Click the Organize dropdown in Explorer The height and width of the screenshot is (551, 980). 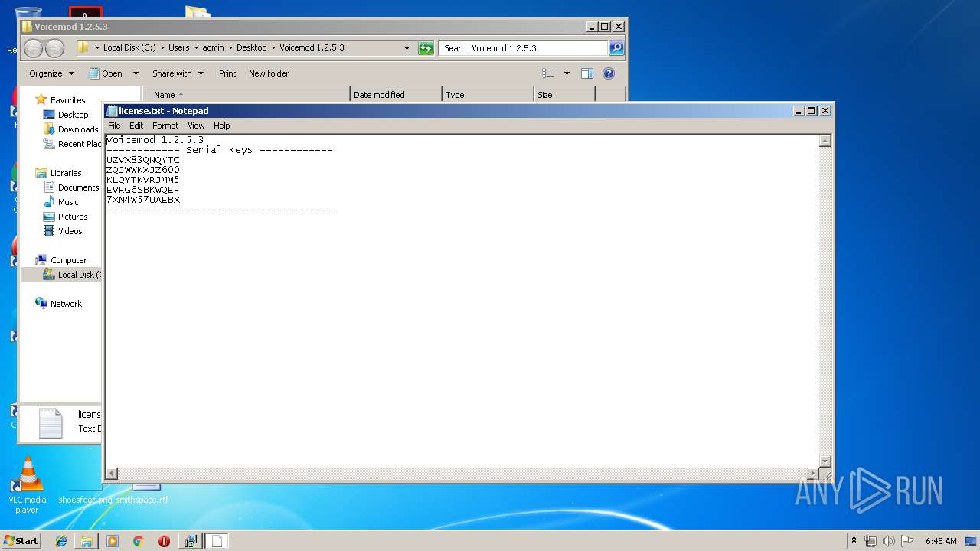point(52,73)
